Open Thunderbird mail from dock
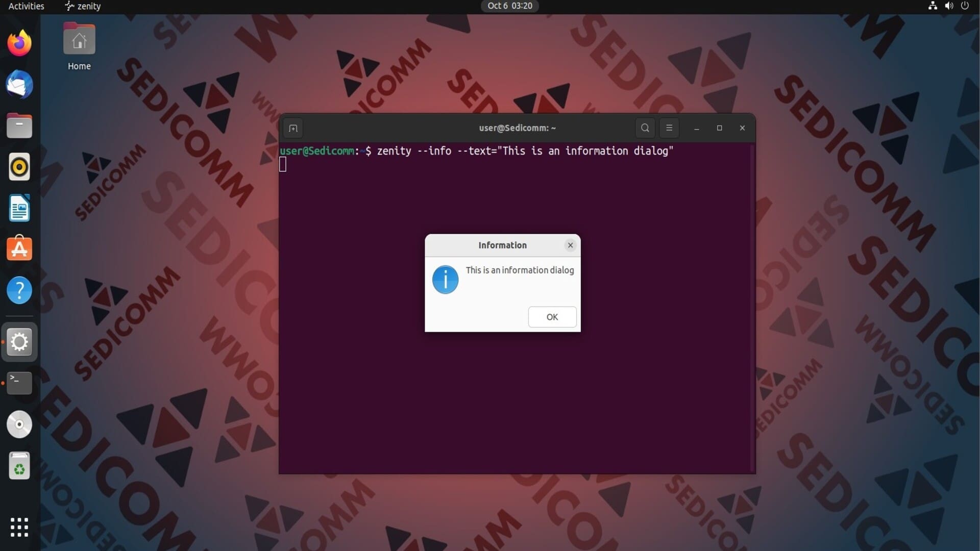The image size is (980, 551). coord(19,85)
